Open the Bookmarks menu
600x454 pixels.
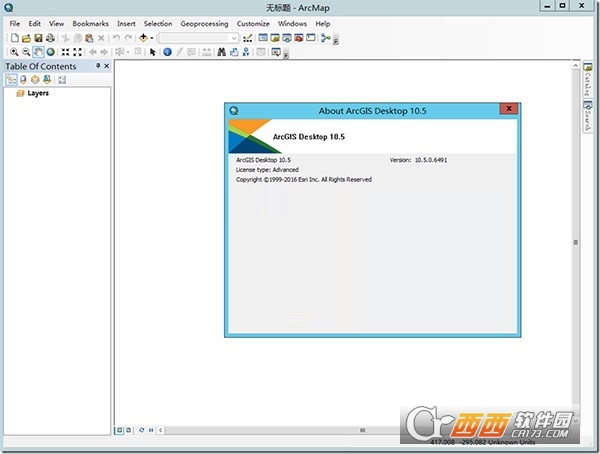click(x=91, y=24)
